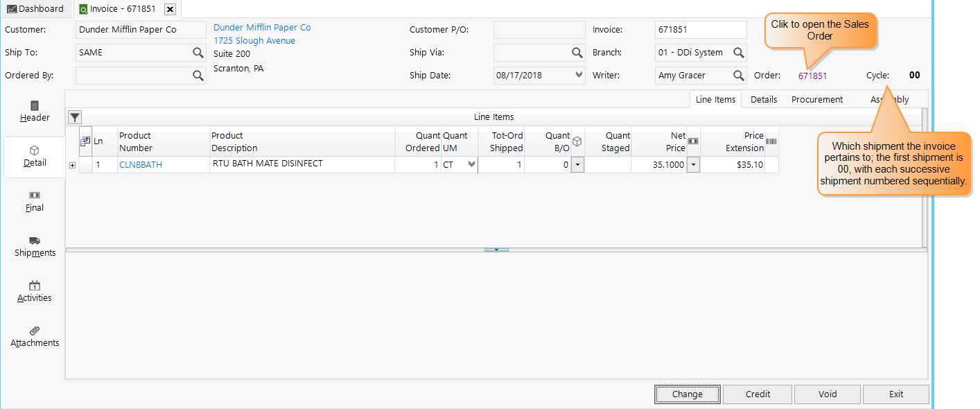This screenshot has height=409, width=980.
Task: View the Shipments section
Action: [34, 247]
